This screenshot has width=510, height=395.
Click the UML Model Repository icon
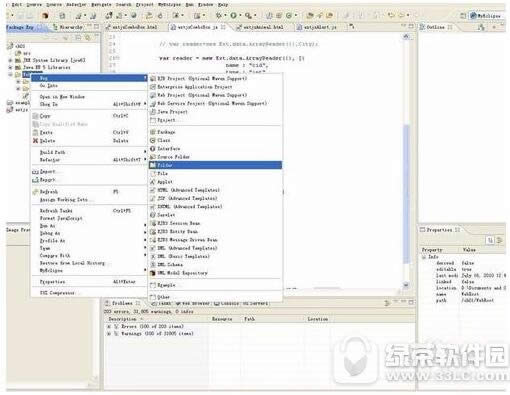coord(153,273)
